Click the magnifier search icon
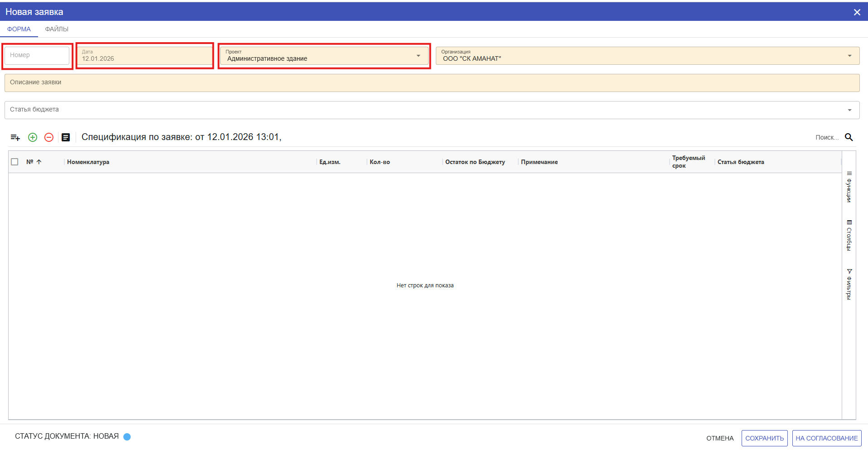This screenshot has height=450, width=868. coord(849,137)
